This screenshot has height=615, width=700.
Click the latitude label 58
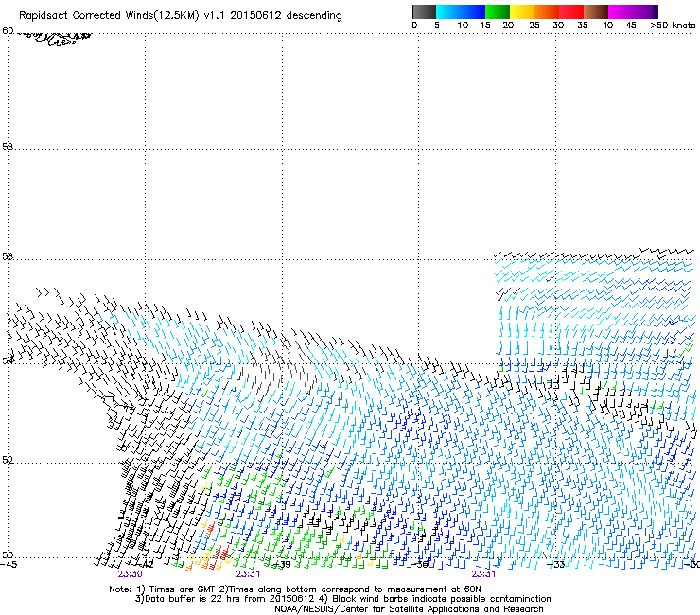tap(8, 147)
